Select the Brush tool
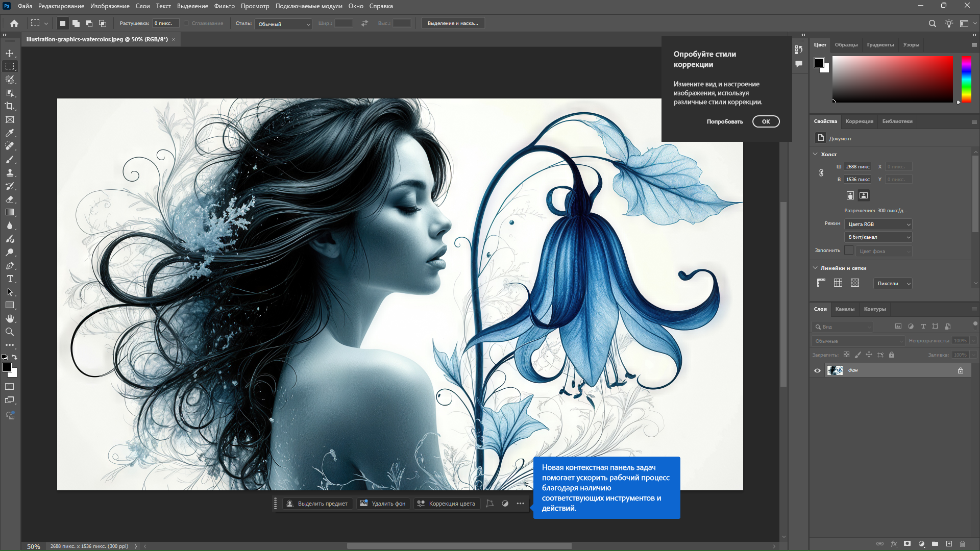This screenshot has height=551, width=980. (x=10, y=159)
